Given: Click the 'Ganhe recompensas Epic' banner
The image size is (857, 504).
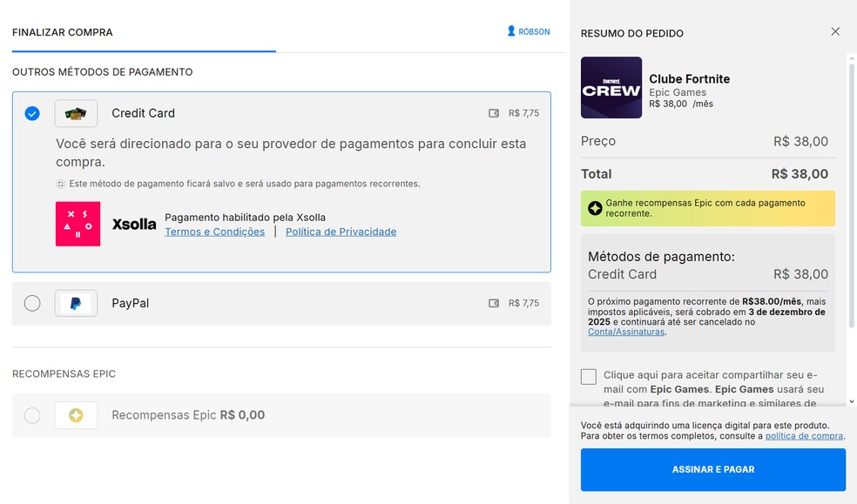Looking at the screenshot, I should pos(708,208).
